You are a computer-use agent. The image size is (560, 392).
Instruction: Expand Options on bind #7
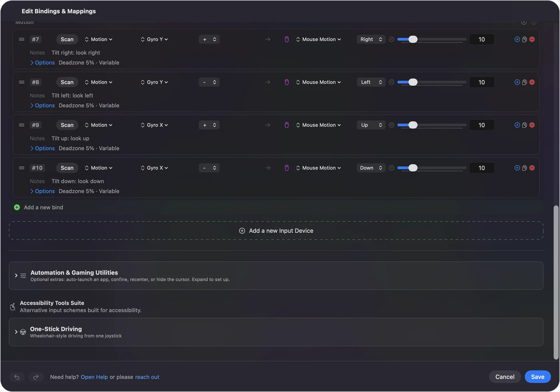(x=42, y=63)
